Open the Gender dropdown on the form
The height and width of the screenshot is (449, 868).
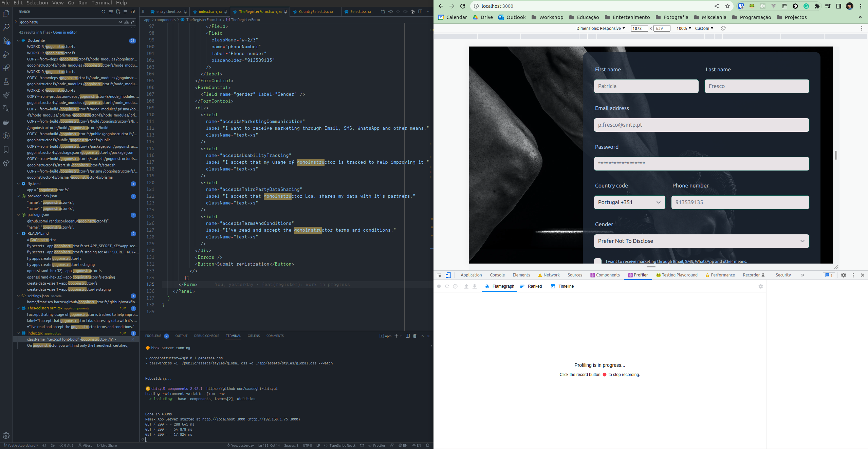tap(701, 241)
